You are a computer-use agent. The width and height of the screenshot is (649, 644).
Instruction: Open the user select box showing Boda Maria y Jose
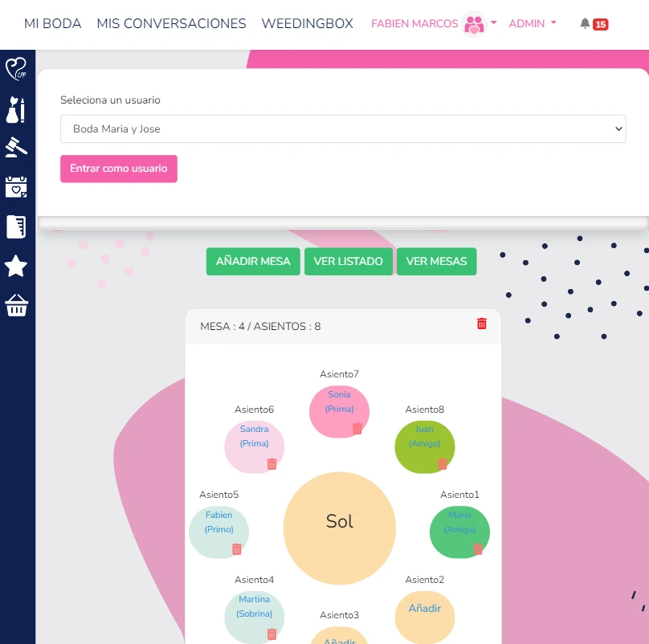pyautogui.click(x=343, y=128)
